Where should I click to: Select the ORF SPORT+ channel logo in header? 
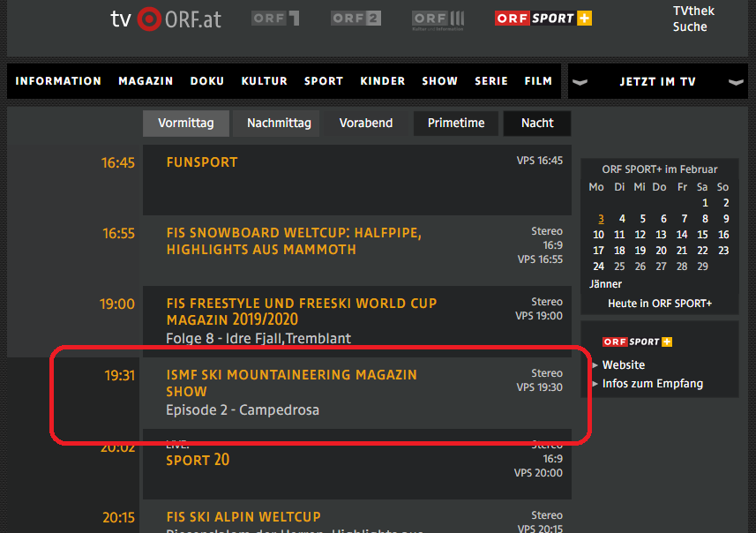click(543, 19)
